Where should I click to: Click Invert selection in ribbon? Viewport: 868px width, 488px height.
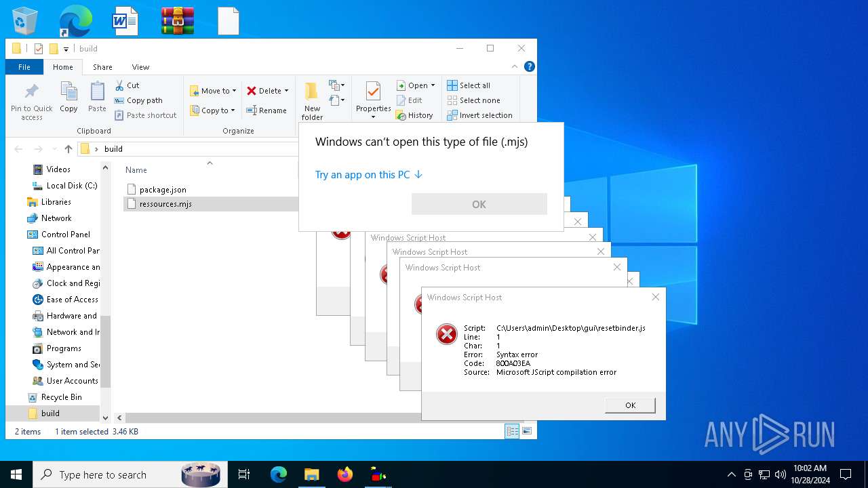point(479,115)
